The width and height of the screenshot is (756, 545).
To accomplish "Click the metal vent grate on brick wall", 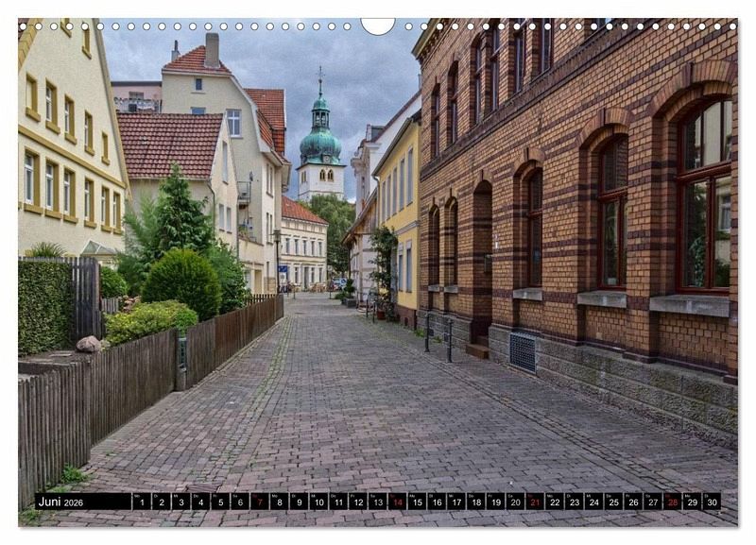I will click(522, 351).
